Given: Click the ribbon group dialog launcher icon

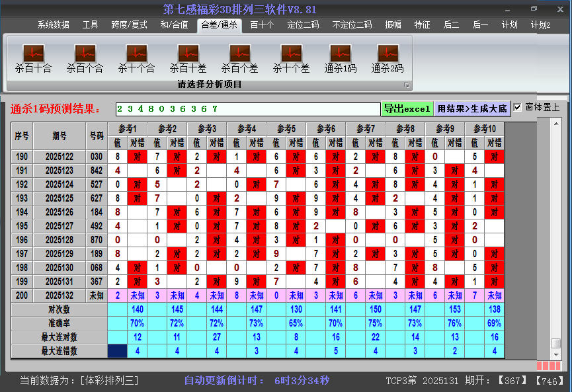Looking at the screenshot, I should pyautogui.click(x=407, y=85).
